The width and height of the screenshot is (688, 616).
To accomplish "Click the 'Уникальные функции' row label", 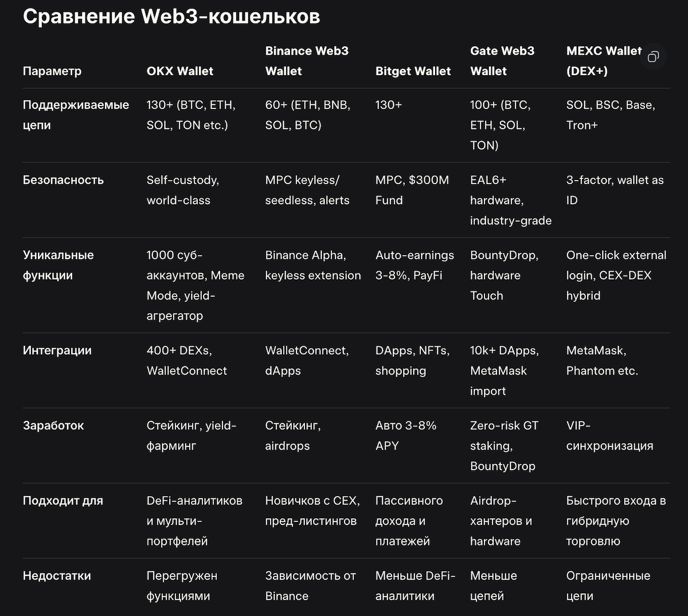I will click(58, 265).
